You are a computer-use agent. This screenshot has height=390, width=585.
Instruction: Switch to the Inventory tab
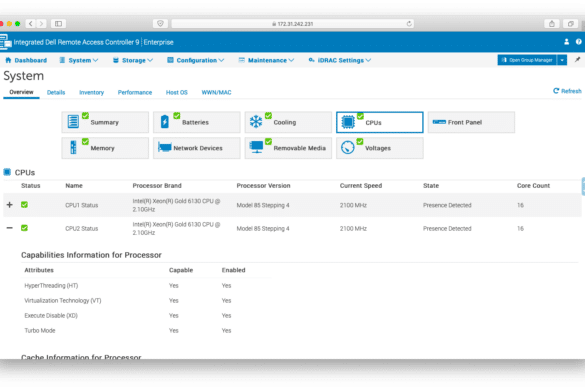coord(91,92)
